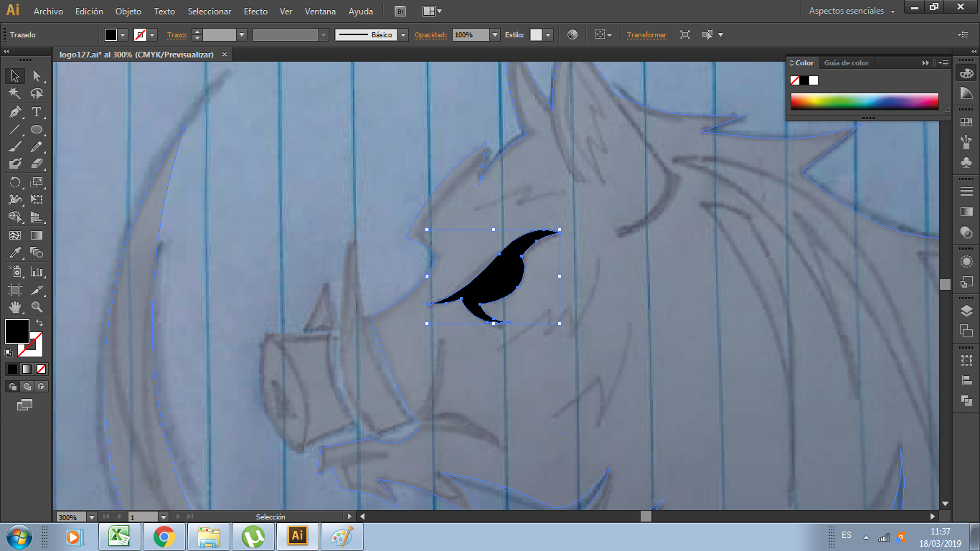Select the Column Graph tool
The image size is (980, 551).
(x=37, y=272)
